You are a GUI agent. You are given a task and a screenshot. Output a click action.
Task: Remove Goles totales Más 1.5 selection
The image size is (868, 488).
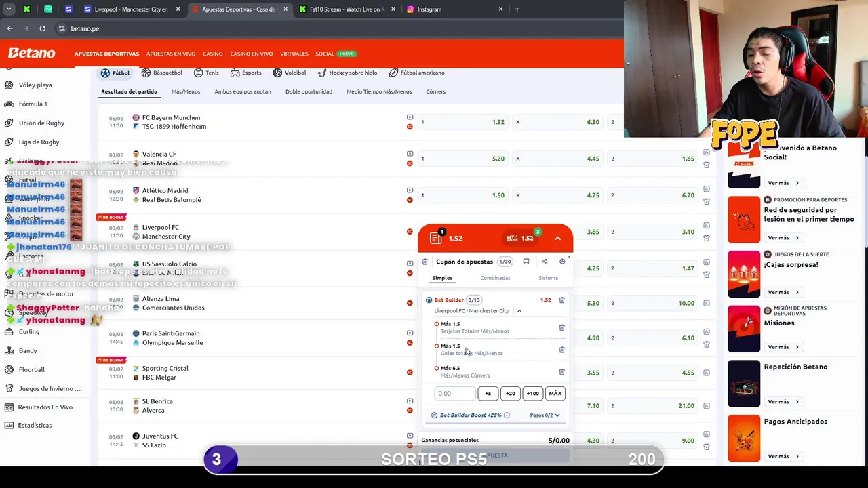tap(561, 350)
